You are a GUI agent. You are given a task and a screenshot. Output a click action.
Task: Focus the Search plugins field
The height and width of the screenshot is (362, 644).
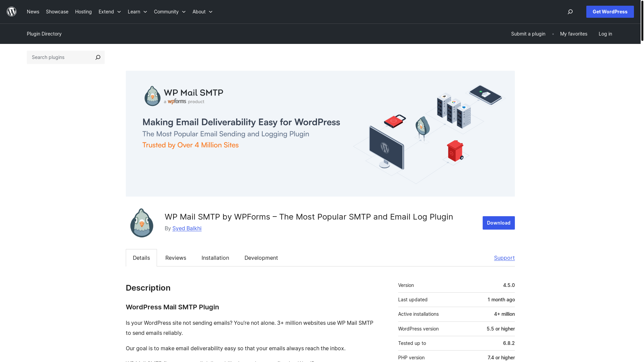click(59, 57)
